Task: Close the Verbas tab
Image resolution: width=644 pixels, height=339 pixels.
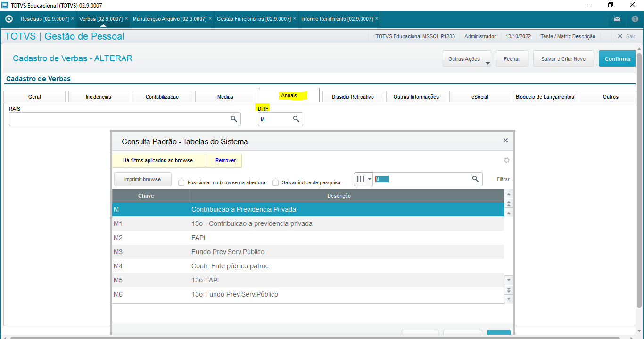Action: click(126, 19)
